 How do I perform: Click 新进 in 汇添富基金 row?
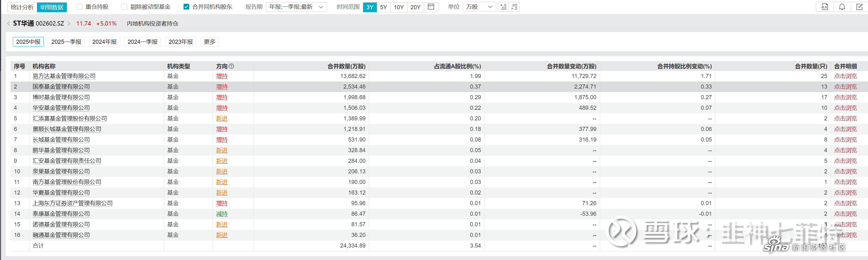pyautogui.click(x=222, y=118)
